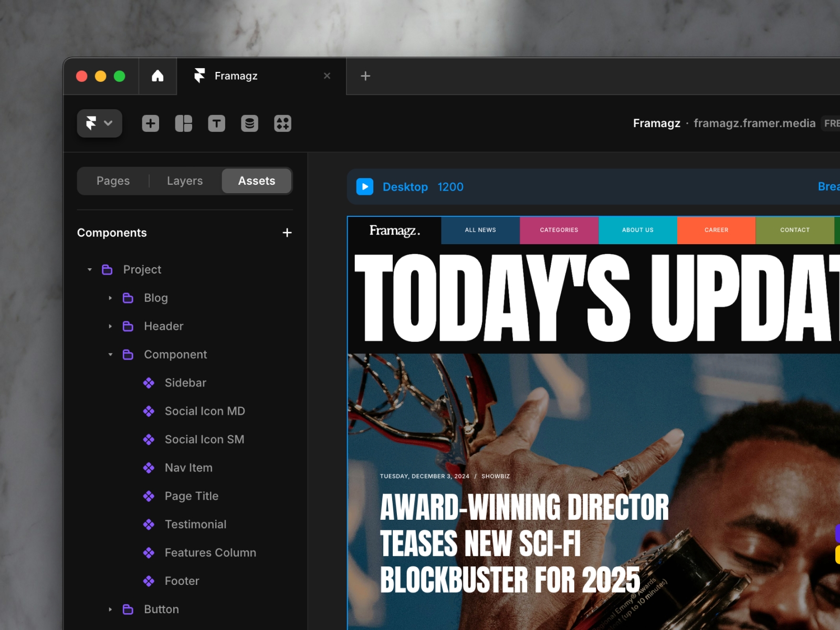Switch to the Layers tab

[x=184, y=181]
